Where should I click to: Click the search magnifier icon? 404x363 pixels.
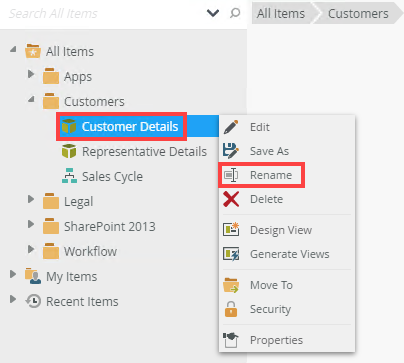coord(235,13)
